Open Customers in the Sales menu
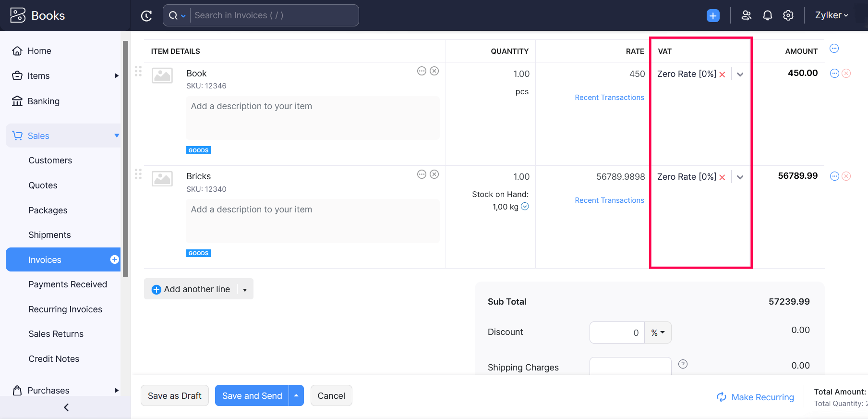 click(x=50, y=160)
